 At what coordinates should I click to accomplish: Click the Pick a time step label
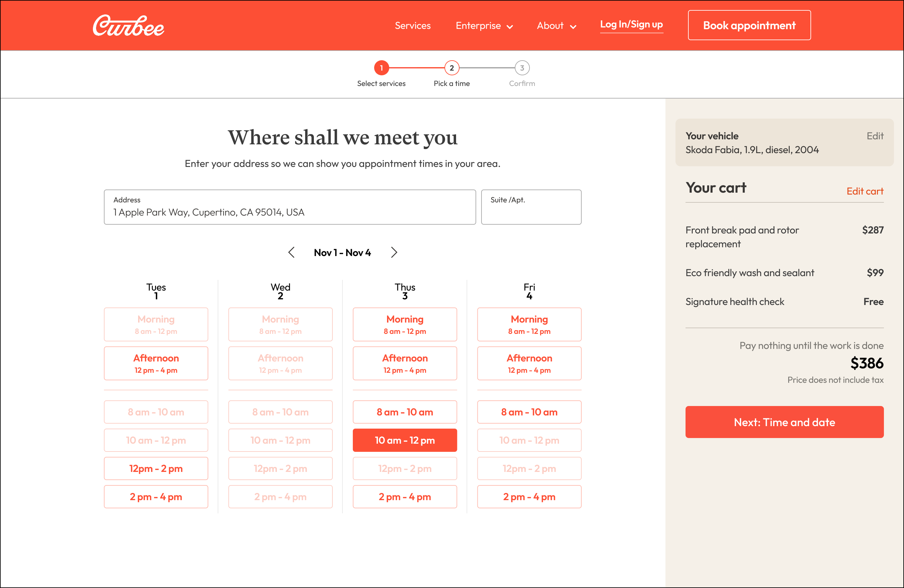coord(452,83)
